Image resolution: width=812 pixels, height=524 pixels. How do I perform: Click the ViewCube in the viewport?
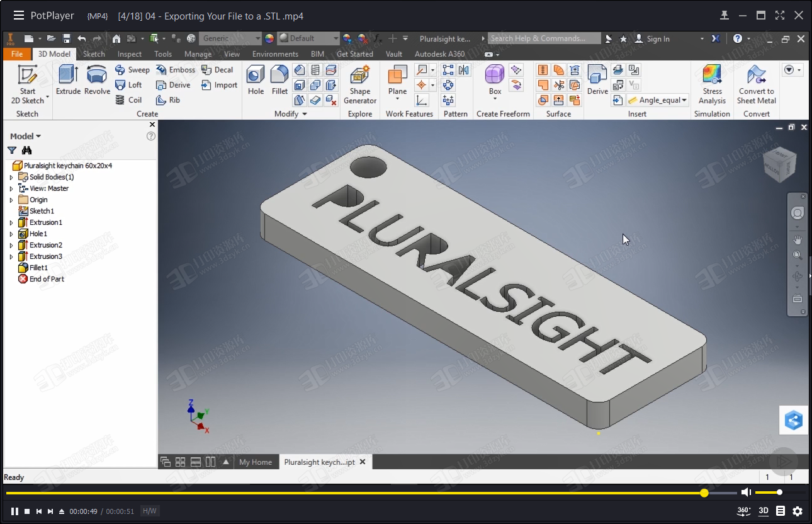779,164
